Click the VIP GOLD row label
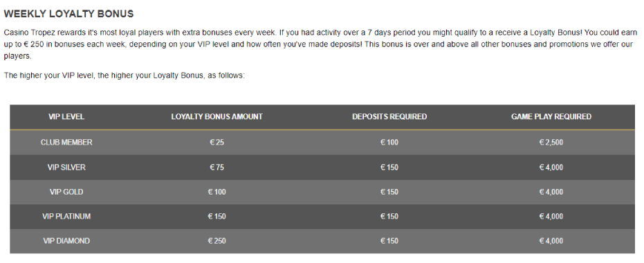644x263 pixels. [66, 192]
